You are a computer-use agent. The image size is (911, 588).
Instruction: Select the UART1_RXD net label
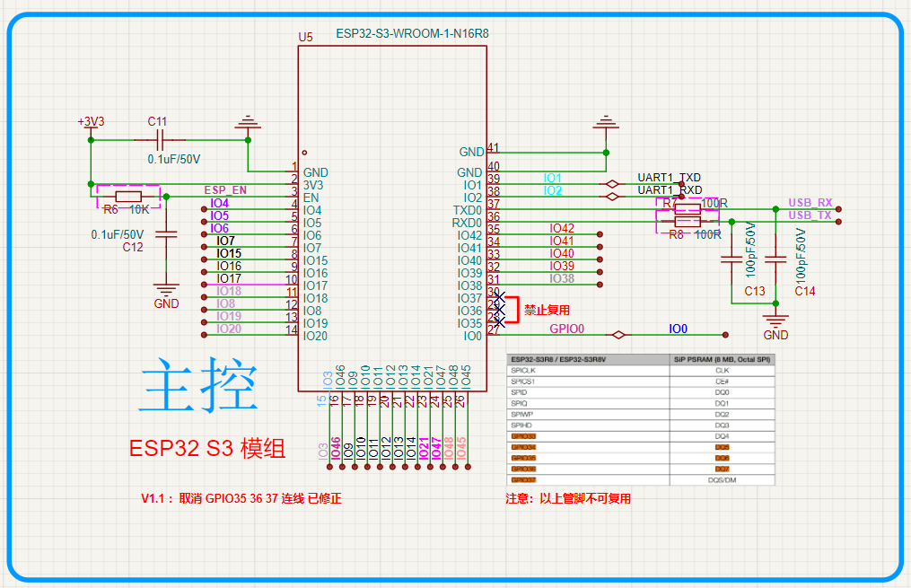[x=670, y=190]
